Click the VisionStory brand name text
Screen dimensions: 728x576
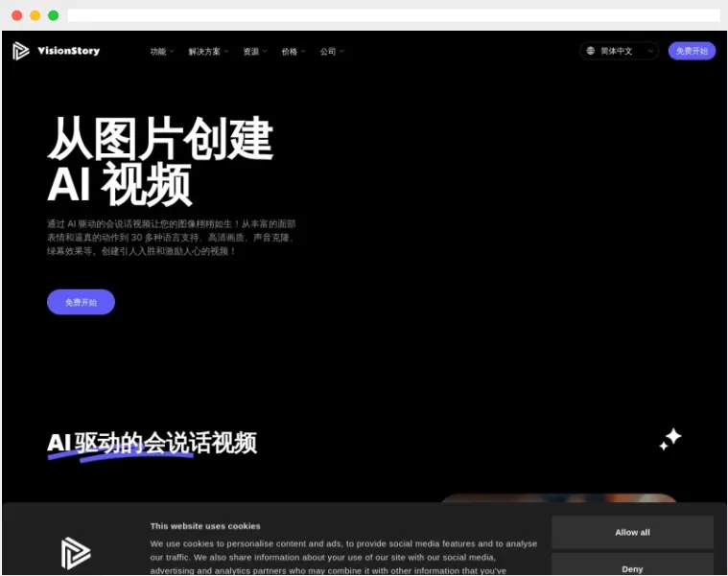tap(68, 51)
